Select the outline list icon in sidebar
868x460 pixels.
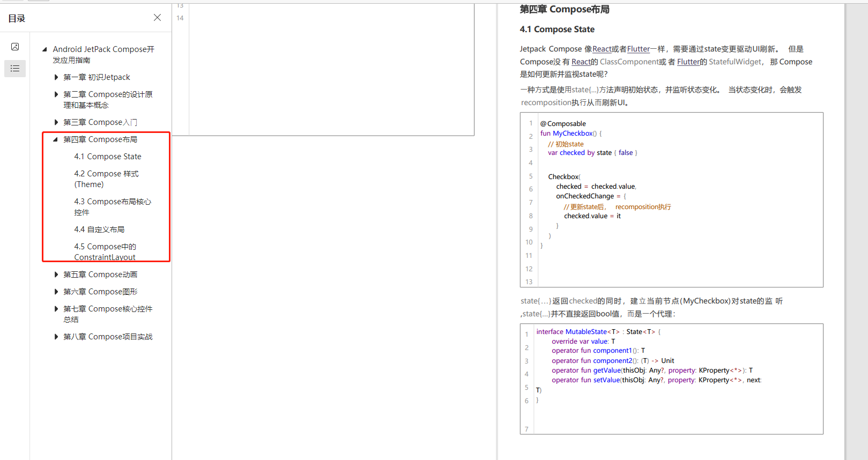click(x=15, y=69)
